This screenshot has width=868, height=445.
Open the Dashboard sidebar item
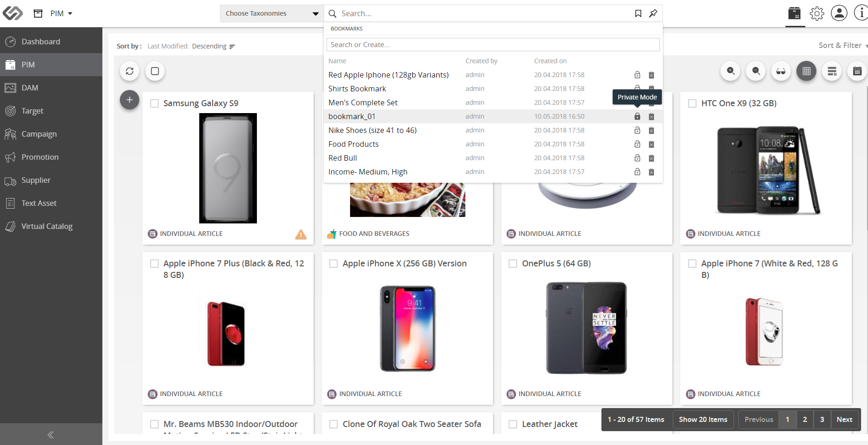(x=51, y=42)
